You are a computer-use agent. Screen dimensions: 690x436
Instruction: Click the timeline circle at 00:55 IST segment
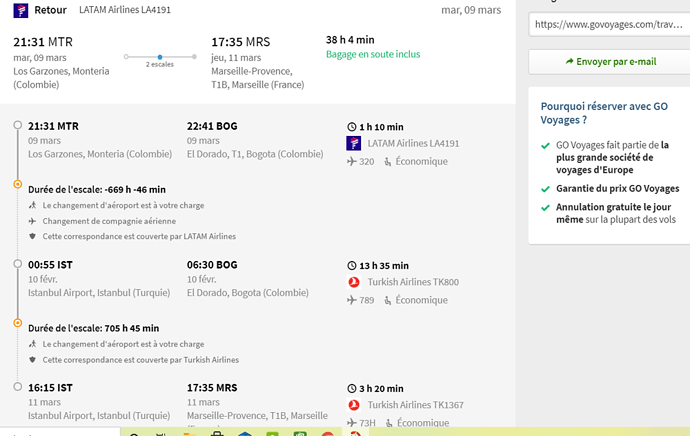[18, 264]
